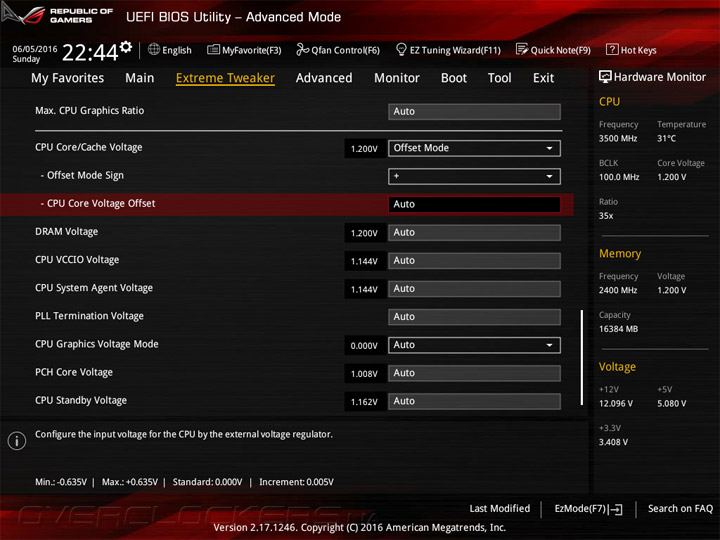Open Qfan Control fan icon
Screen dimensions: 720x540
coord(302,49)
